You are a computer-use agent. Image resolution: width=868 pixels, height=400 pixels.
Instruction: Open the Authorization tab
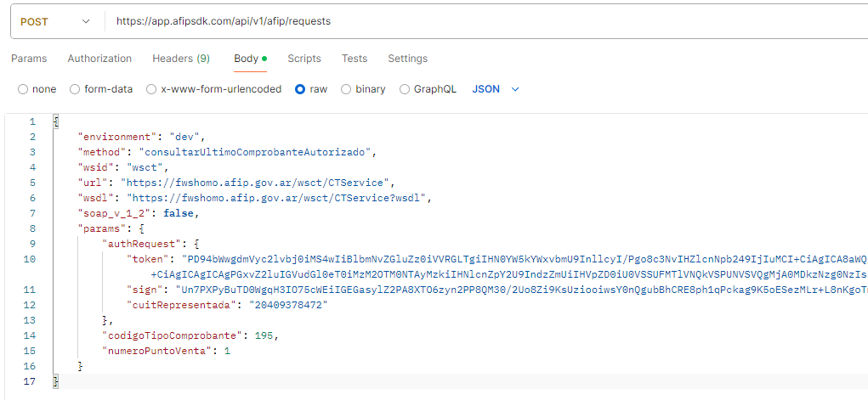pos(99,59)
